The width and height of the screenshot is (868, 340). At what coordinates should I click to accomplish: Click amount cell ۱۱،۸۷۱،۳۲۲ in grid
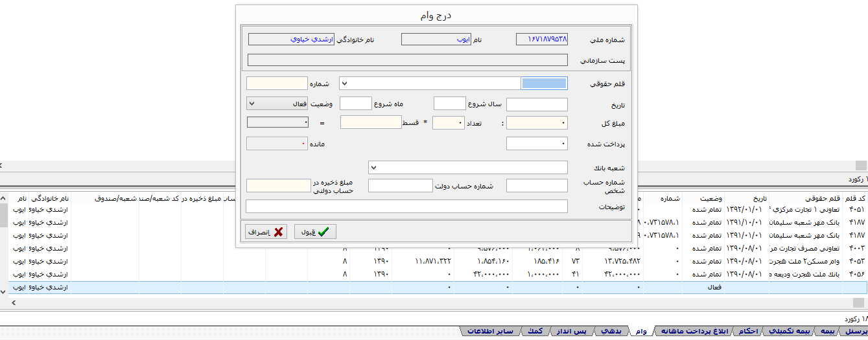click(423, 262)
